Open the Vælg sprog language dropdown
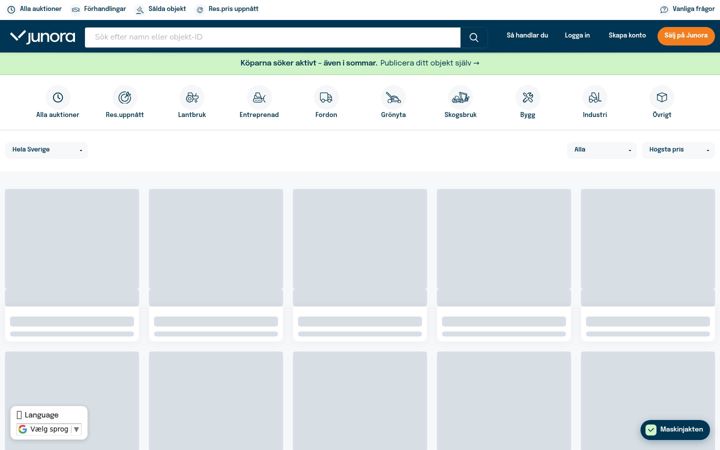Image resolution: width=720 pixels, height=450 pixels. (49, 429)
